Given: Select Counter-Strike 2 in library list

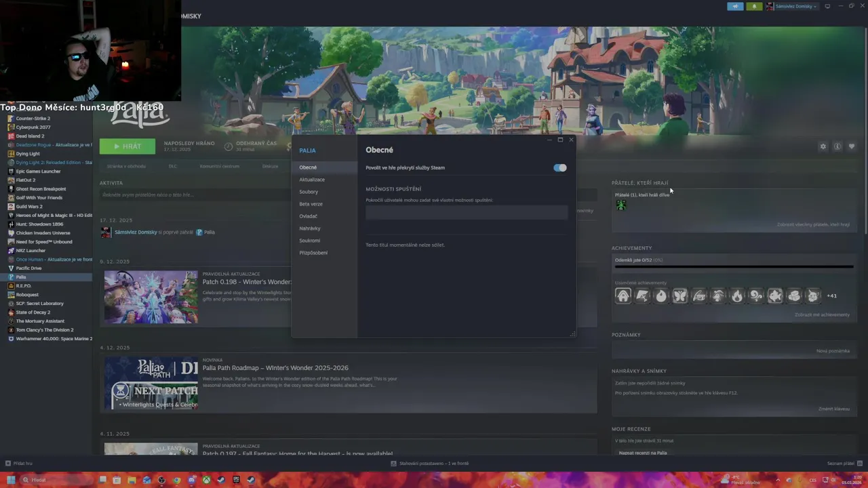Looking at the screenshot, I should [46, 119].
